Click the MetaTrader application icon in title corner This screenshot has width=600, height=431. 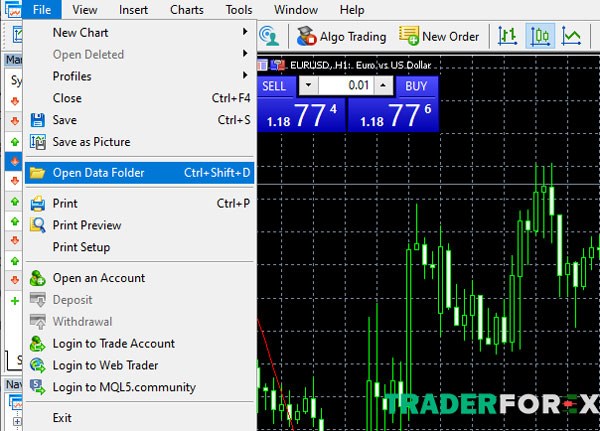pyautogui.click(x=13, y=9)
